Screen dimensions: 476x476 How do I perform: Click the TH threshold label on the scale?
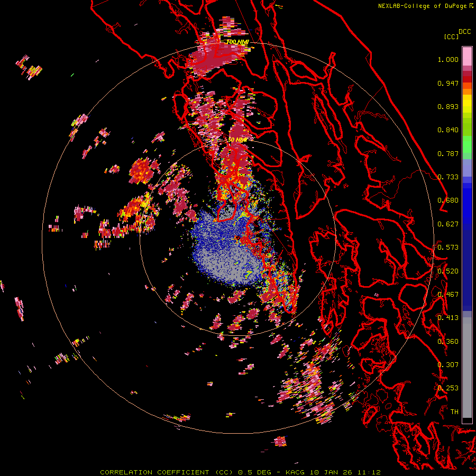(x=454, y=412)
